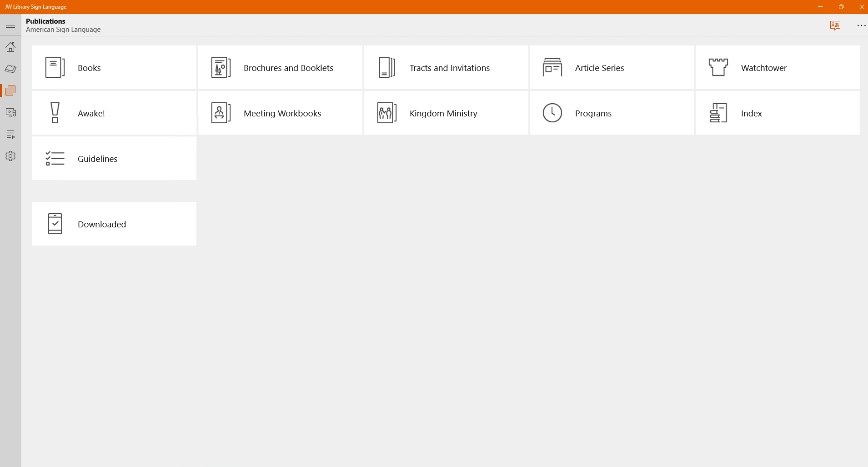Screen dimensions: 868x467
Task: Click the Books category icon
Action: [x=55, y=67]
